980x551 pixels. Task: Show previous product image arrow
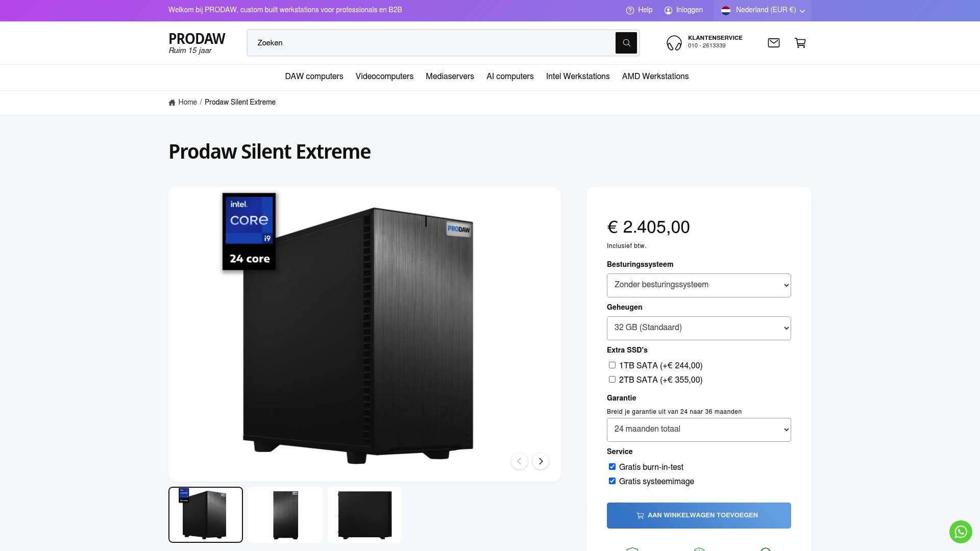[520, 461]
